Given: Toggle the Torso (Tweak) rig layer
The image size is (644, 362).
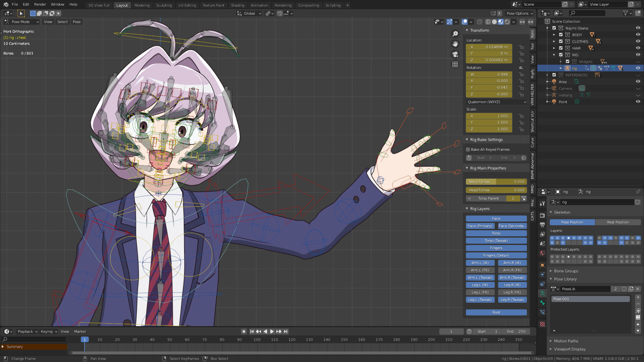Looking at the screenshot, I should tap(496, 241).
